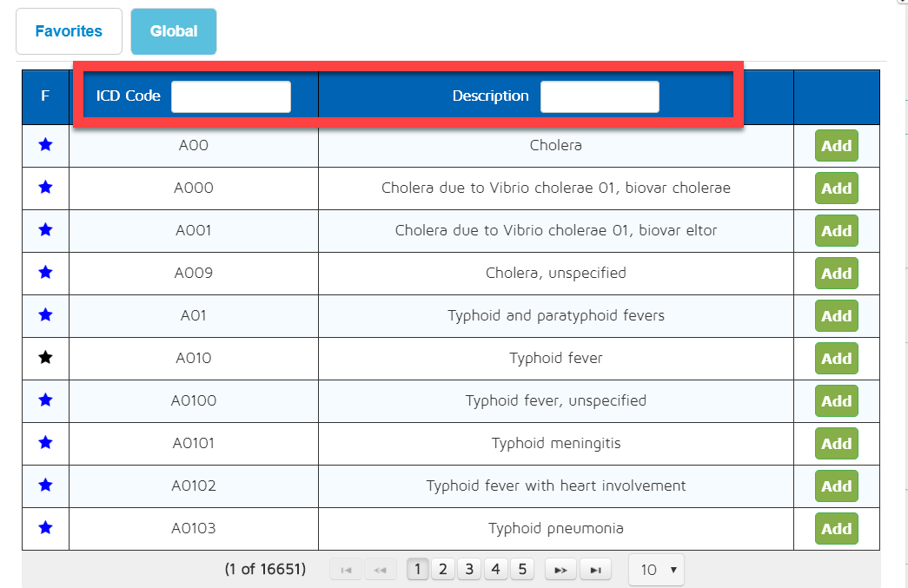Add Typhoid fever with heart involvement
This screenshot has width=908, height=588.
tap(836, 486)
